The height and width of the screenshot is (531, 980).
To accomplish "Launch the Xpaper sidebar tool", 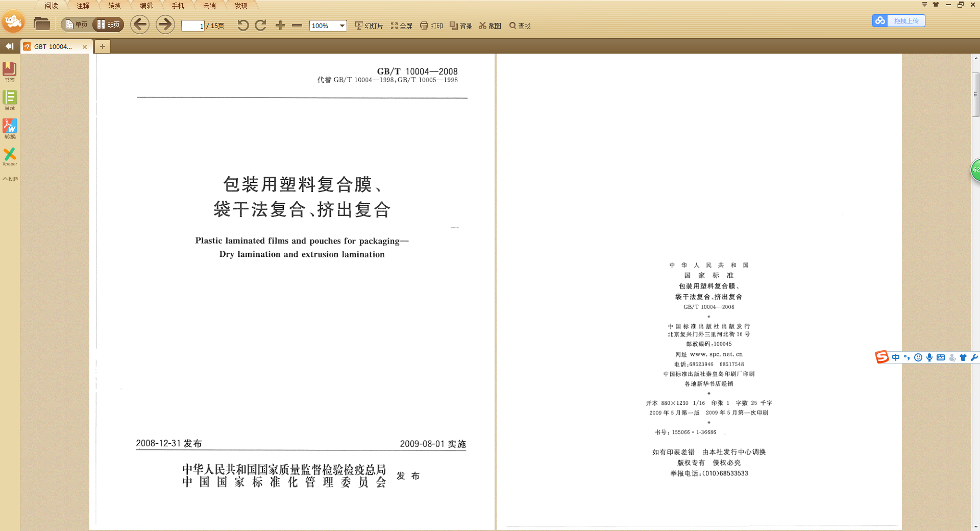I will tap(10, 156).
